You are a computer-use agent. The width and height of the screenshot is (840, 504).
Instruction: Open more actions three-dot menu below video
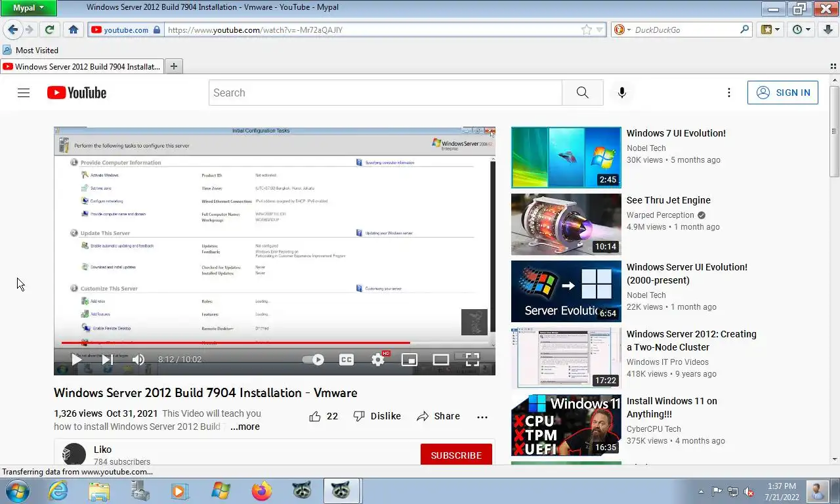click(482, 417)
